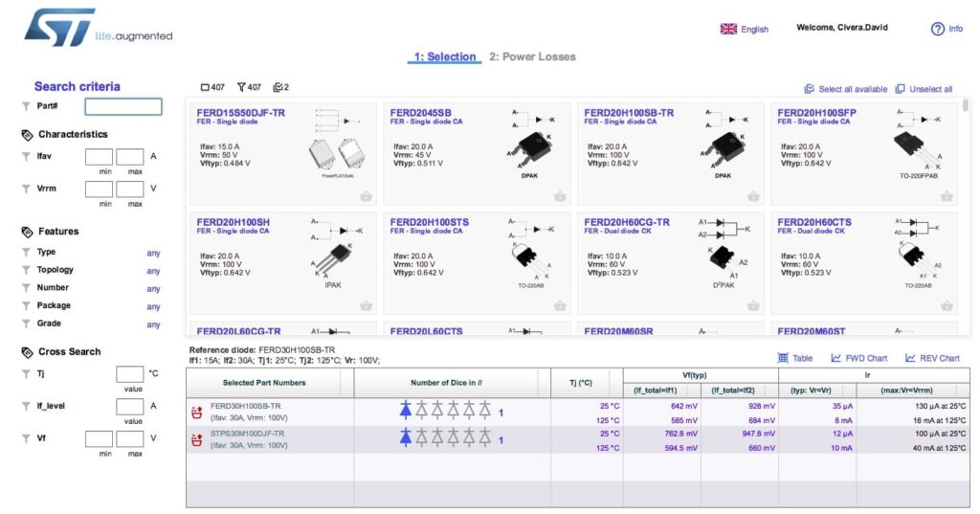The height and width of the screenshot is (514, 980).
Task: Open the FERD20H60CG-TR part link
Action: tap(627, 222)
